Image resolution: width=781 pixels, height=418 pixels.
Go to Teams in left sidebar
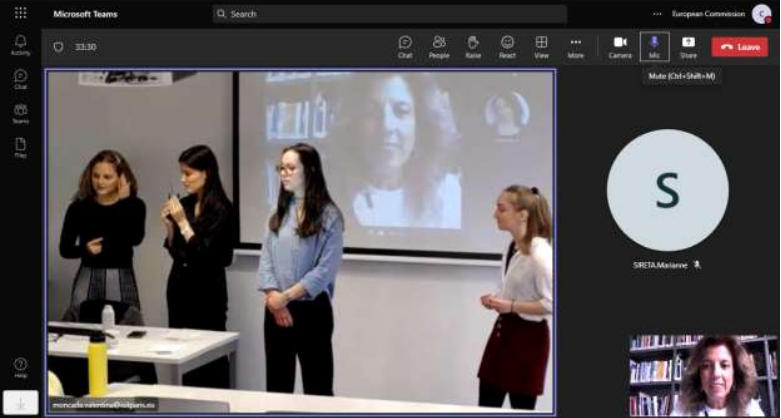20,113
